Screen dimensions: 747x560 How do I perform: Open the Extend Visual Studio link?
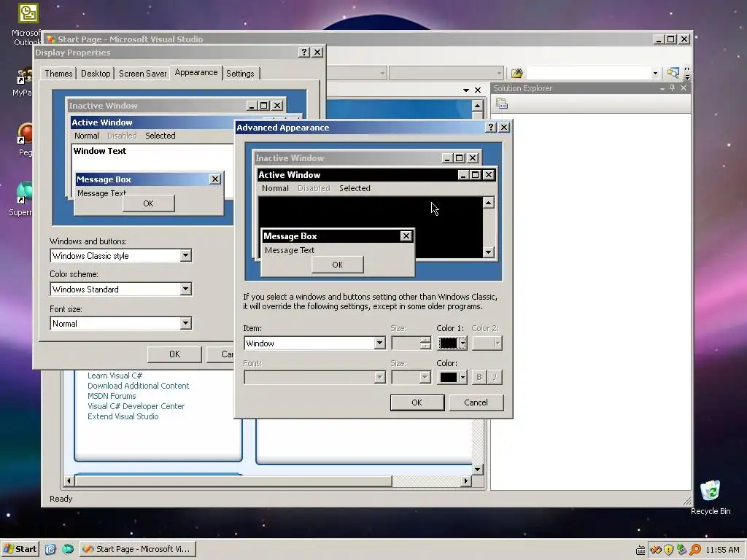click(123, 416)
